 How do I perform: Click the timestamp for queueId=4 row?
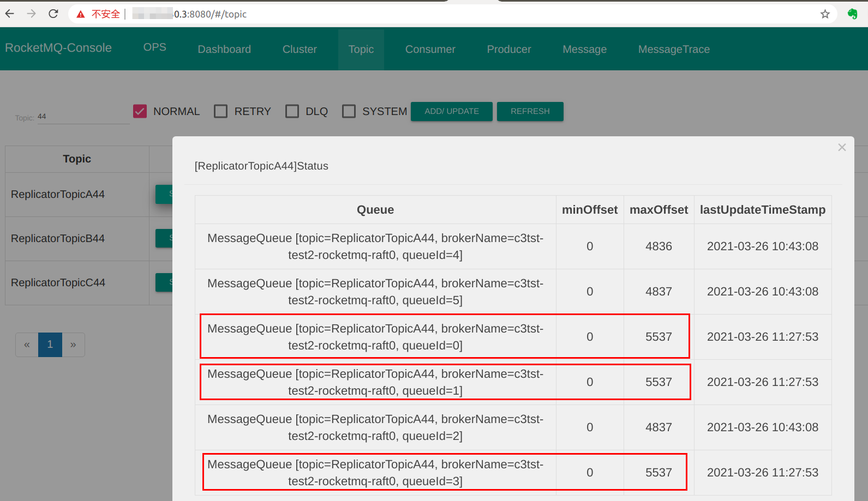point(763,246)
